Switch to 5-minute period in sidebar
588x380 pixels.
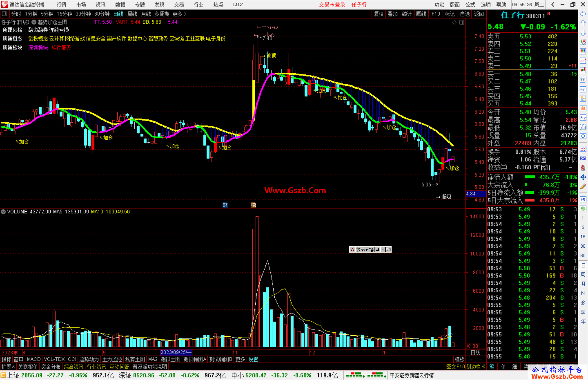(583, 227)
